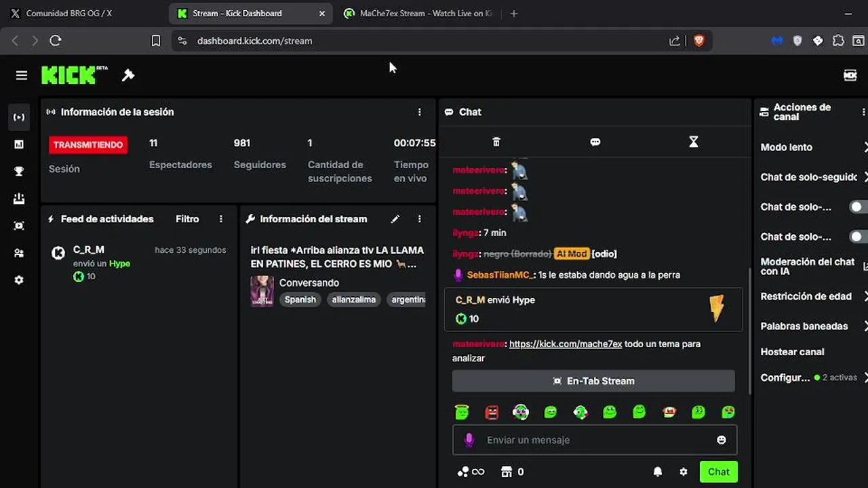Expand Modo lento options
This screenshot has height=488, width=868.
812,147
